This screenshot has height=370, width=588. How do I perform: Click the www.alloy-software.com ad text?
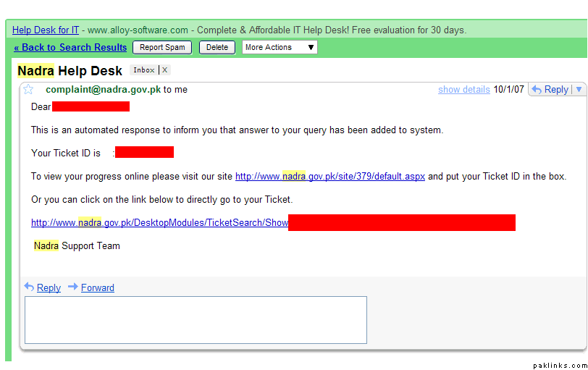(138, 30)
